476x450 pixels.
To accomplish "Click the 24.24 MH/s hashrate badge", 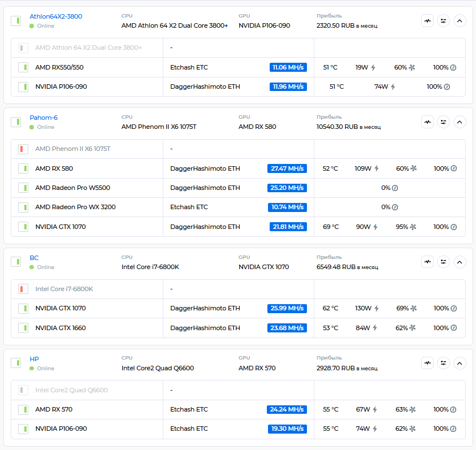I will [287, 410].
